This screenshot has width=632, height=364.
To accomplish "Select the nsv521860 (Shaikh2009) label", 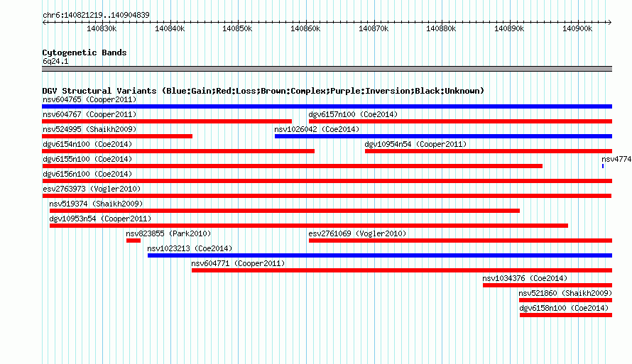I will tap(565, 293).
